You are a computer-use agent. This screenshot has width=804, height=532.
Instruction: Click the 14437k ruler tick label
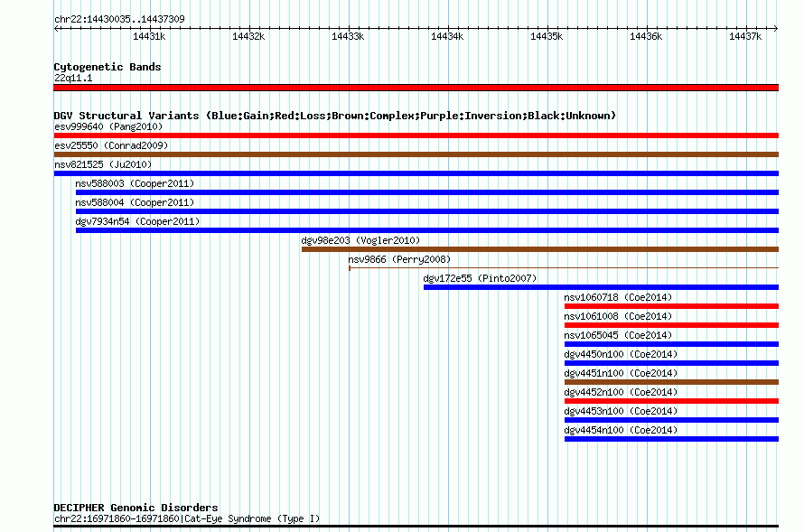point(745,36)
